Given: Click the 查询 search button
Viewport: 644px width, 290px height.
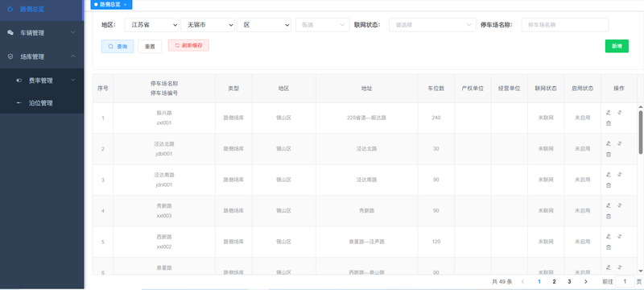Looking at the screenshot, I should [x=118, y=47].
